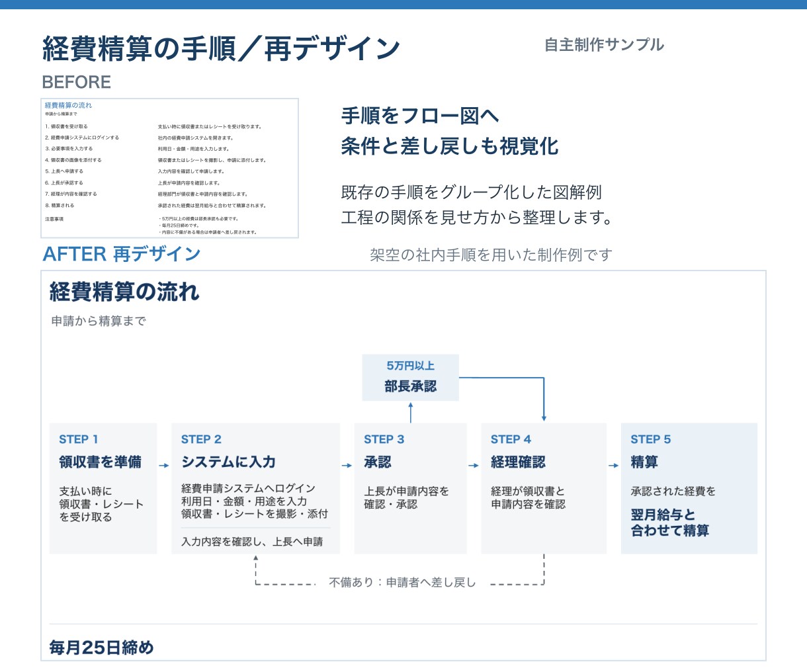Click the arrow between STEP 3 and STEP 4
Image resolution: width=807 pixels, height=672 pixels.
pos(474,466)
